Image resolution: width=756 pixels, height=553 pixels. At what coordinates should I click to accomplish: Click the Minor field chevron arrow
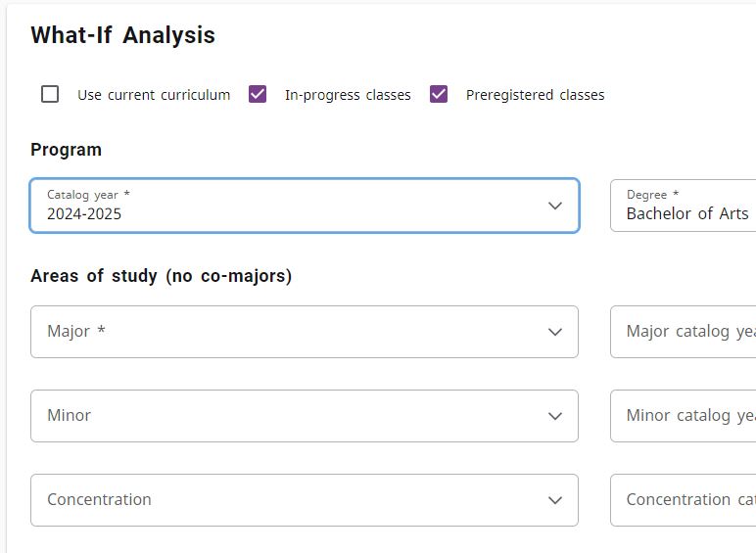click(x=555, y=416)
